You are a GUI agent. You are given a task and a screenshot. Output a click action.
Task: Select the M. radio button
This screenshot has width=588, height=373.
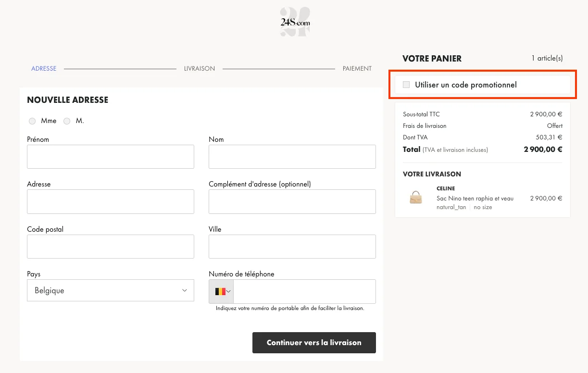(67, 121)
